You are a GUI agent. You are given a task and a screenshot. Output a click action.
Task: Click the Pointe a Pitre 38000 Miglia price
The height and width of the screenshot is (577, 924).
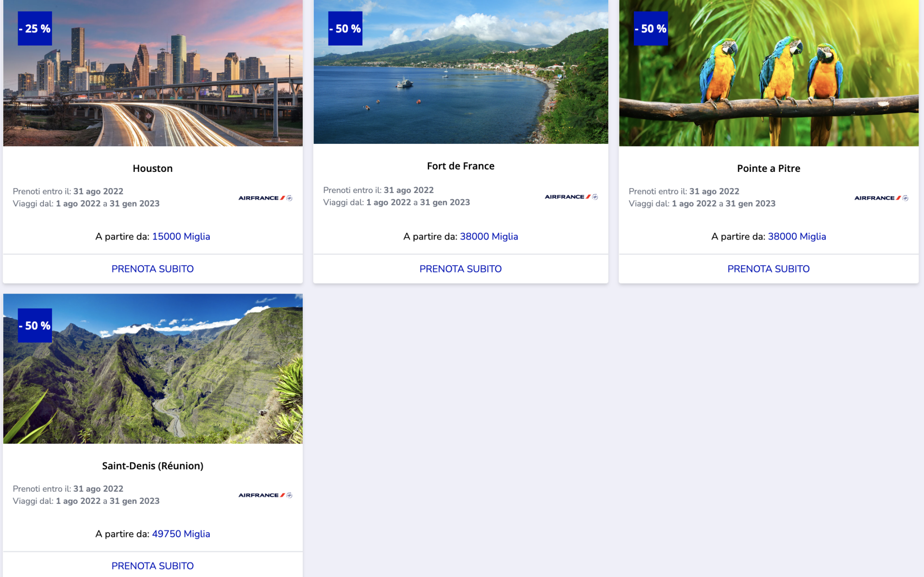[x=797, y=236]
